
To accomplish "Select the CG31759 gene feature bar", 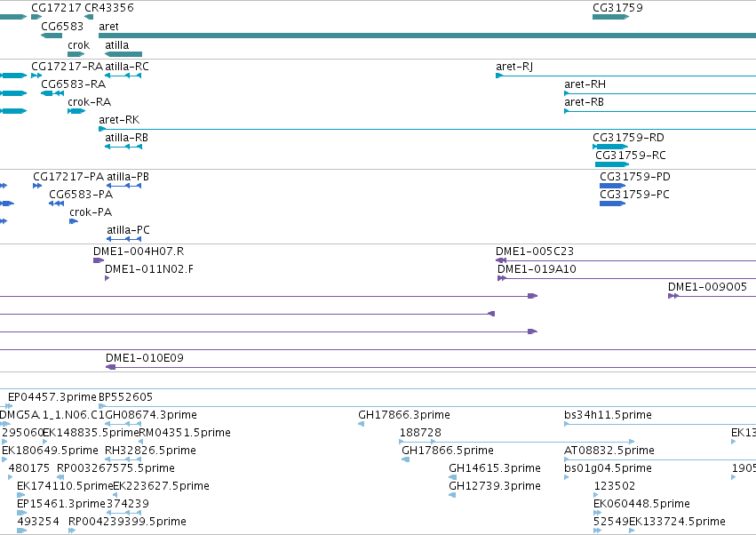I will click(x=610, y=17).
